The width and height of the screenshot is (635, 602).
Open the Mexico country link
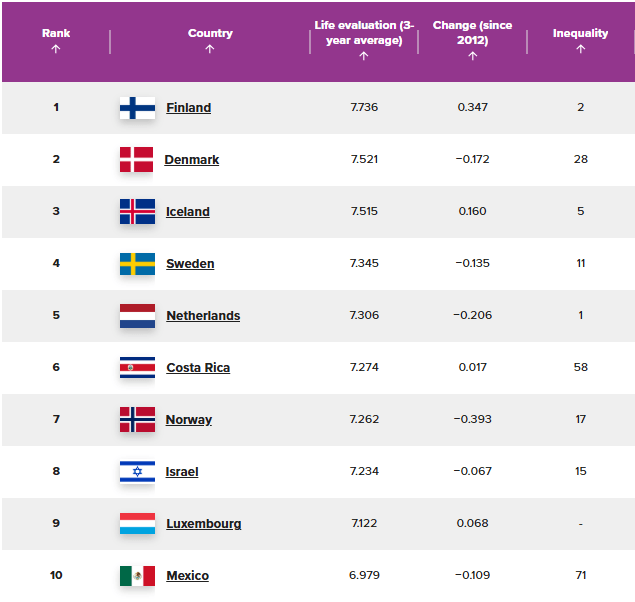187,576
